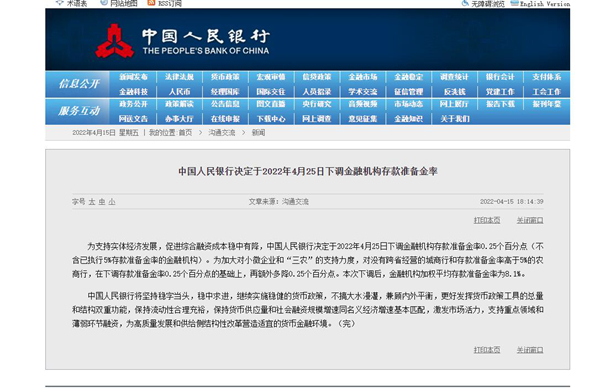This screenshot has width=600, height=388.
Task: Go to 下载中心 in service menu
Action: point(271,119)
